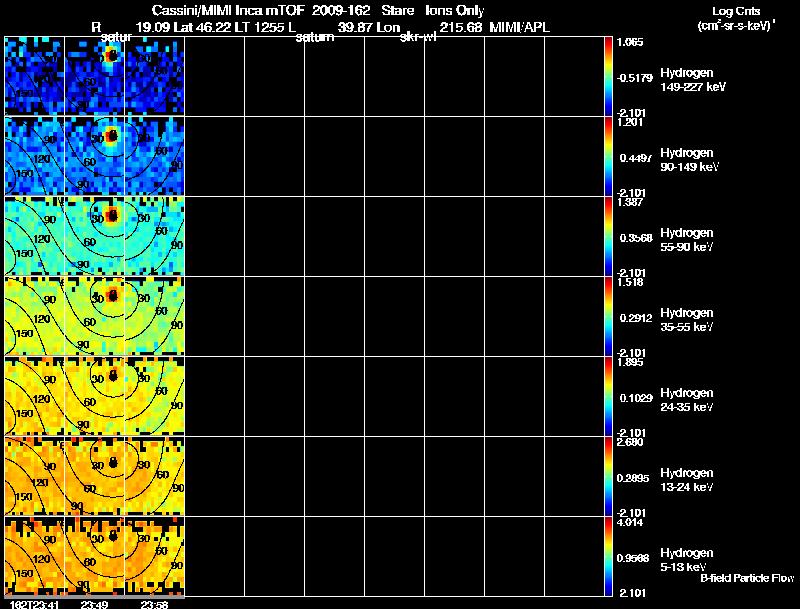Click the color bar beside Hydrogen 24-35 keV
The image size is (800, 609).
pos(608,396)
